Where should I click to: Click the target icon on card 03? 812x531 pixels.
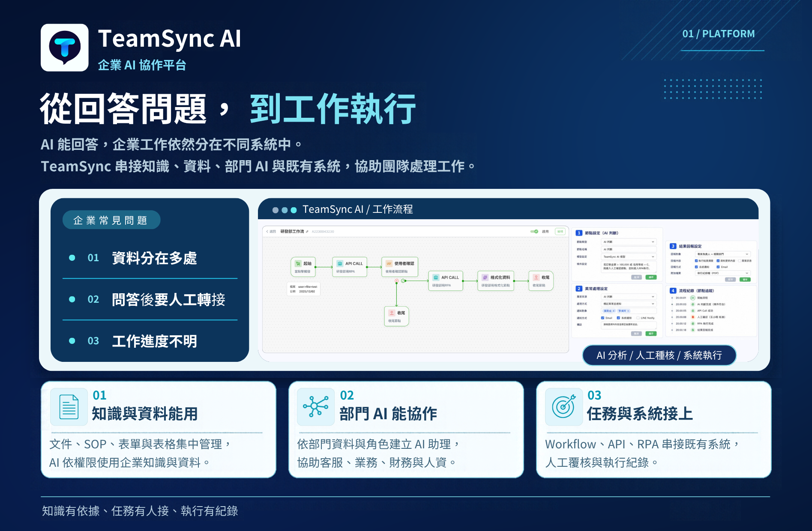[x=563, y=407]
